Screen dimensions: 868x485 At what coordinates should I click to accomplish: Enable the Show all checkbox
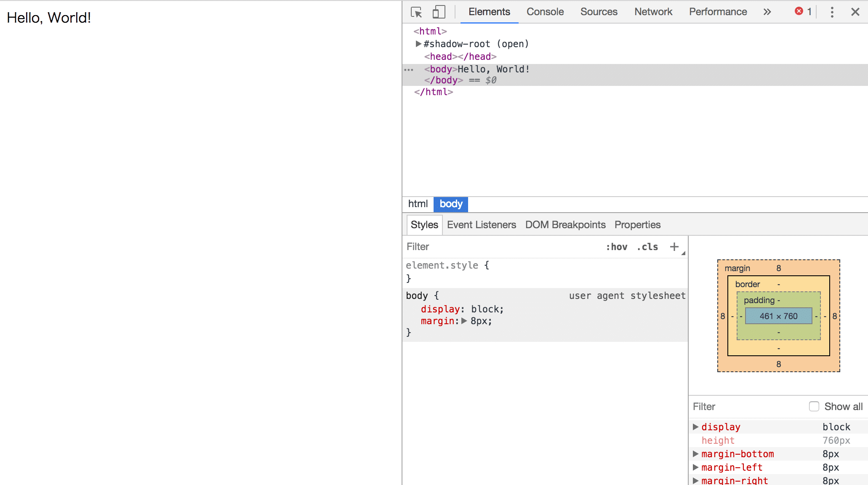pos(814,406)
